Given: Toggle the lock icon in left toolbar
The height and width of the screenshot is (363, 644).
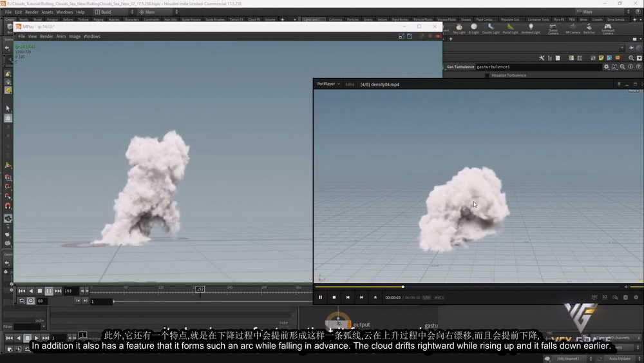Looking at the screenshot, I should coord(8,119).
